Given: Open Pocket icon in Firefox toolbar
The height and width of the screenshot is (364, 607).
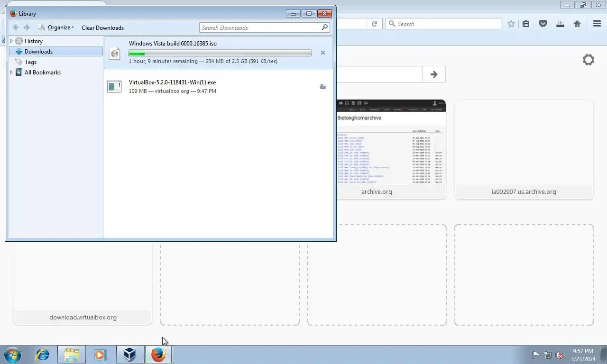Looking at the screenshot, I should [543, 24].
